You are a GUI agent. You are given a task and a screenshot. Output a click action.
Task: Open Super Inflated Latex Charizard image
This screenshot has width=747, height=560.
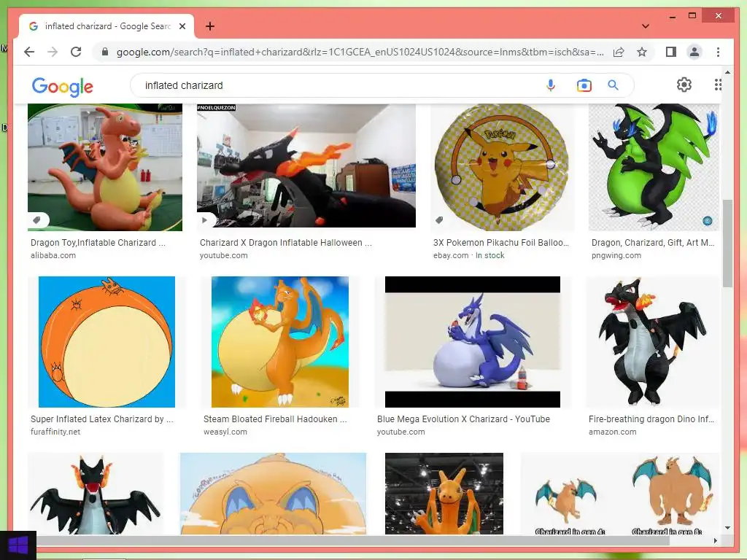(x=107, y=342)
